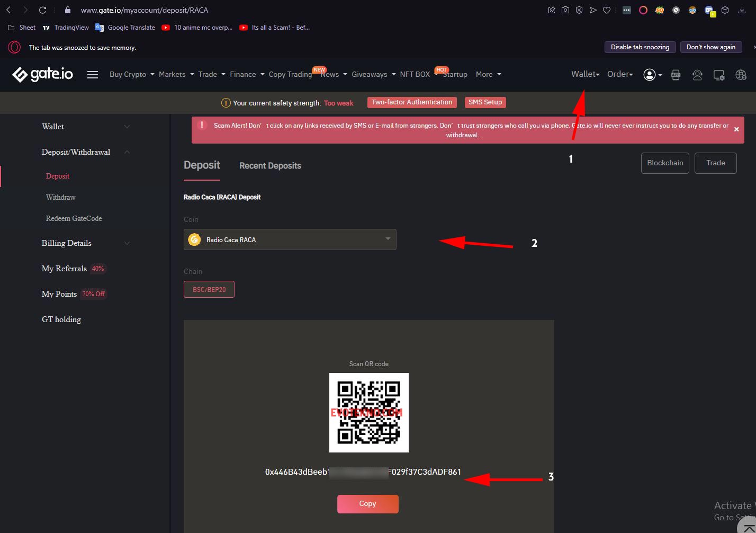Open the Radio Caca RACA coin dropdown
Viewport: 756px width, 533px height.
[290, 239]
